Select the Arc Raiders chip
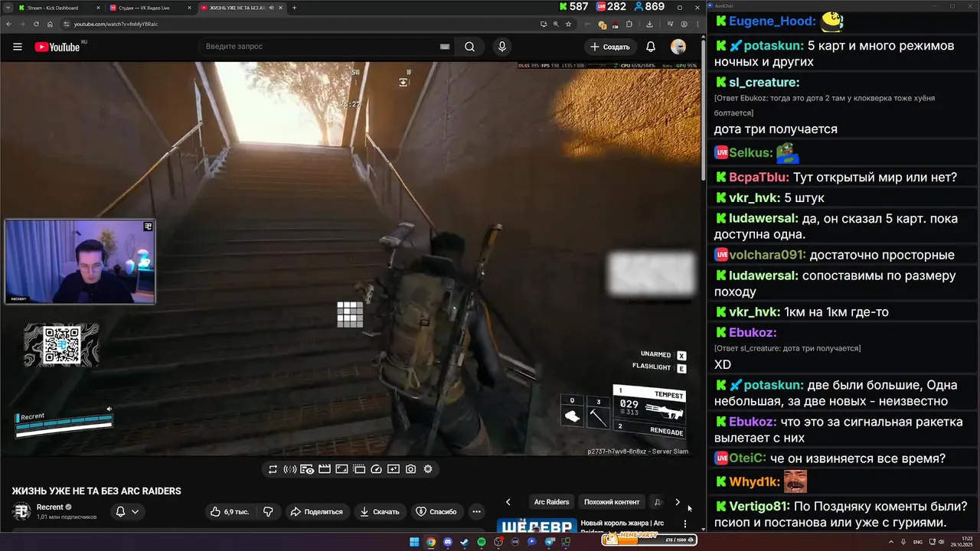This screenshot has width=980, height=551. (551, 502)
